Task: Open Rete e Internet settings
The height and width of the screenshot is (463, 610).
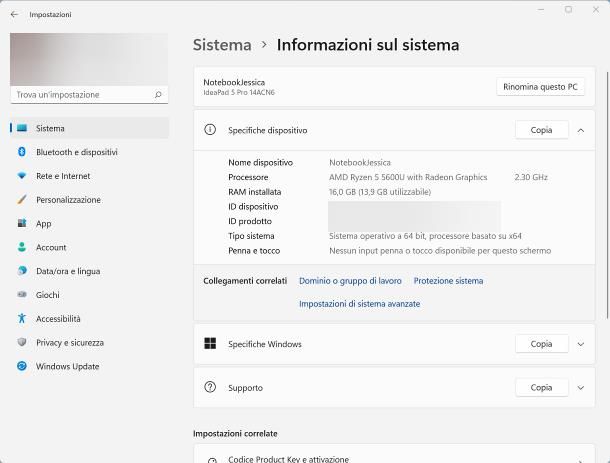Action: (89, 176)
